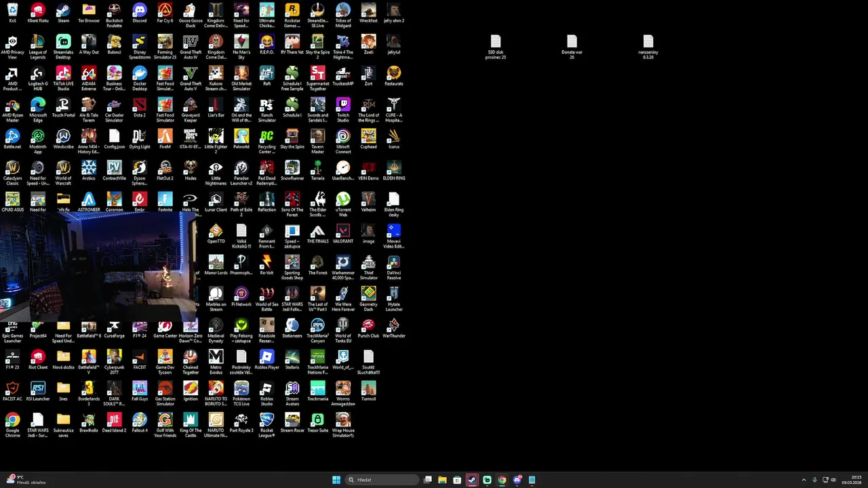
Task: Open the World of Warcraft shortcut
Action: (x=63, y=173)
